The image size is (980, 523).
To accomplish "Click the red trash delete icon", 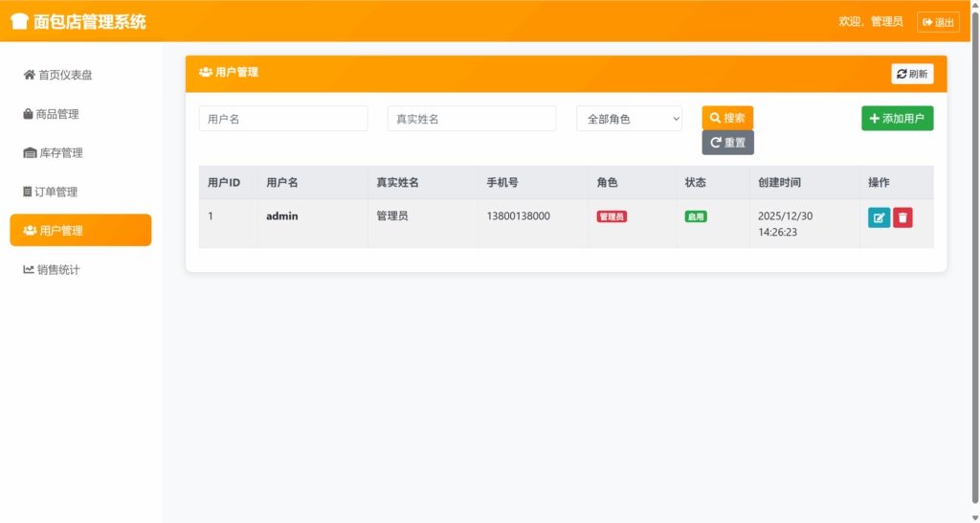I will (x=902, y=217).
